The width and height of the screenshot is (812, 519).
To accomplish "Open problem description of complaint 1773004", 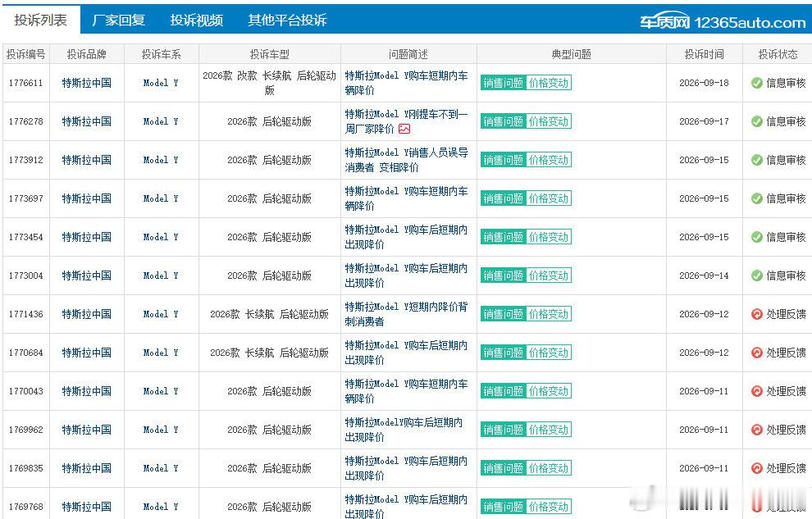I will tap(406, 275).
